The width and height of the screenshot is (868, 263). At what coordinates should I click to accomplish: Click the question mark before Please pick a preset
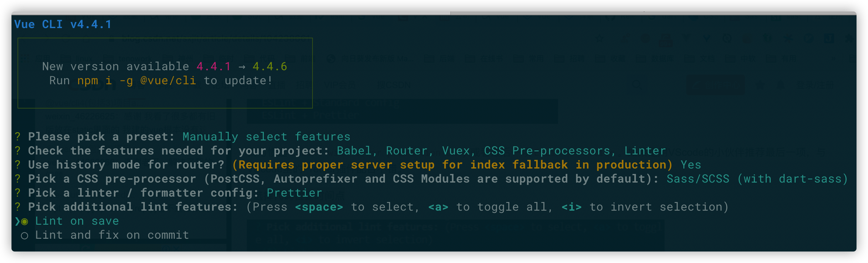coord(18,137)
